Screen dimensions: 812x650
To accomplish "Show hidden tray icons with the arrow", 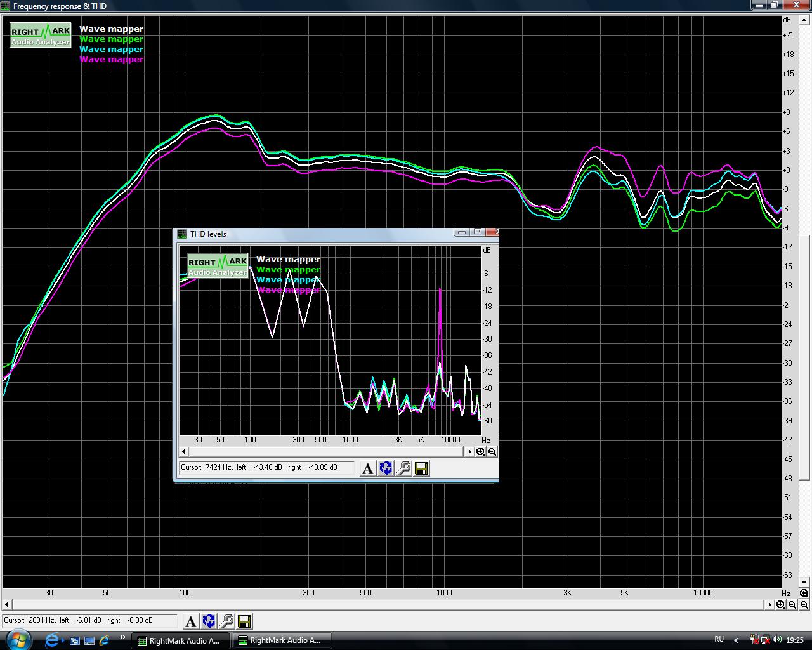I will [x=736, y=640].
